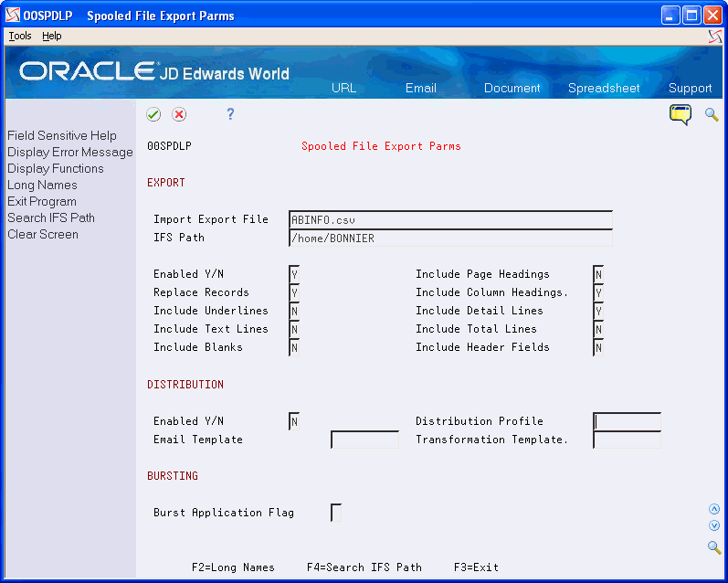Image resolution: width=728 pixels, height=583 pixels.
Task: Open the yellow chat bubble icon
Action: tap(681, 114)
